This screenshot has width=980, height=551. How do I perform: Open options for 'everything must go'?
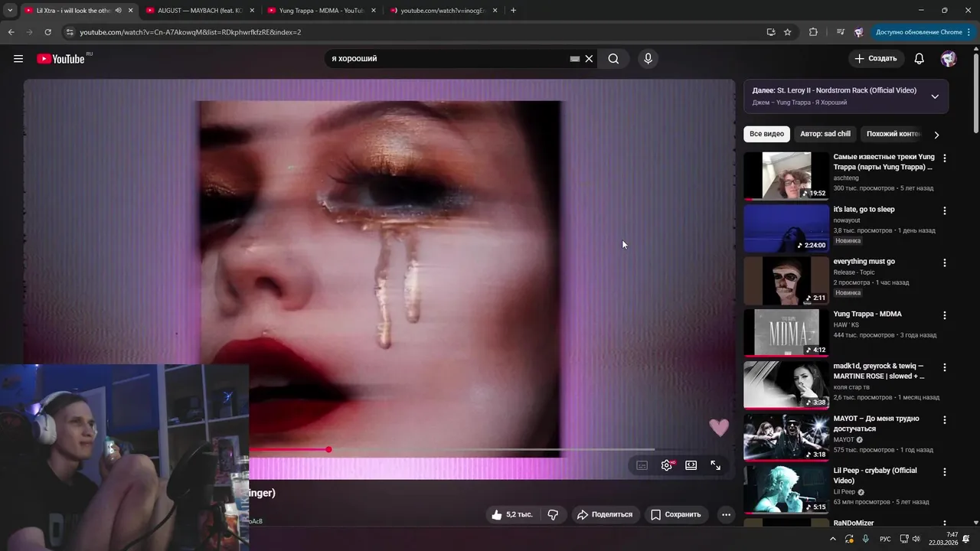coord(944,262)
